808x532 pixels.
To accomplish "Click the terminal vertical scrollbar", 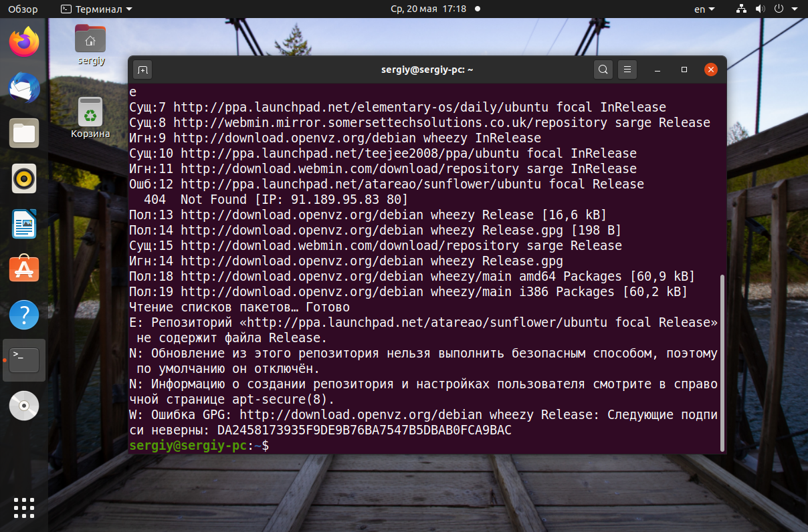I will point(721,362).
